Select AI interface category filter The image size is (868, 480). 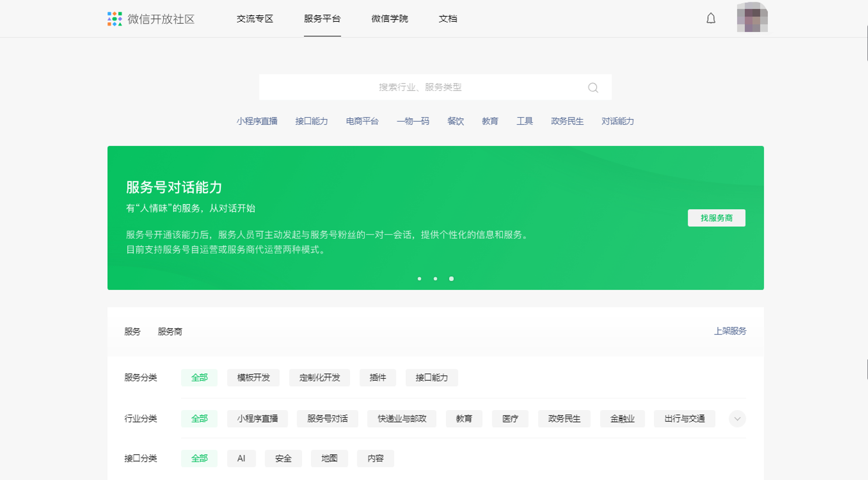(x=241, y=458)
